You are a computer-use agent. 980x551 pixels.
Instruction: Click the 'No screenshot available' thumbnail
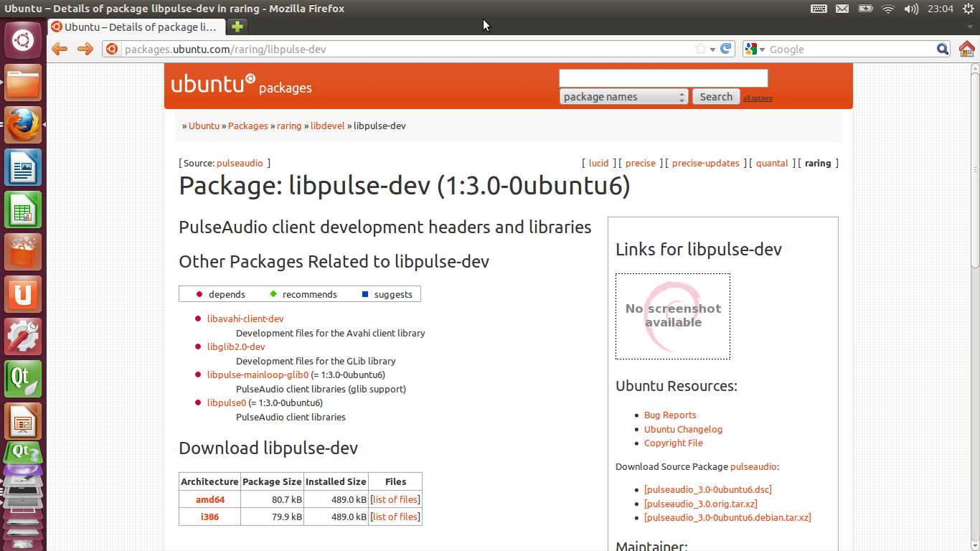(673, 316)
